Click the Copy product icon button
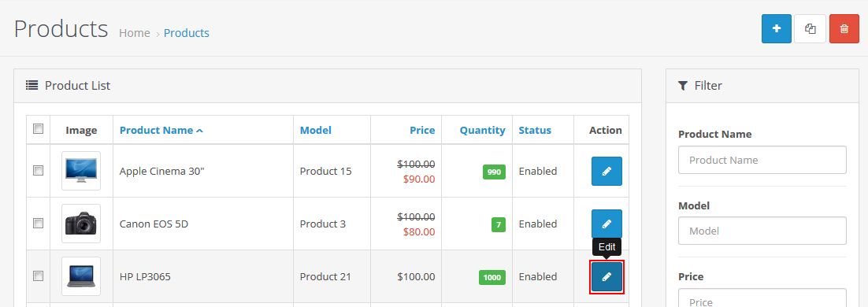The image size is (868, 307). pyautogui.click(x=811, y=29)
